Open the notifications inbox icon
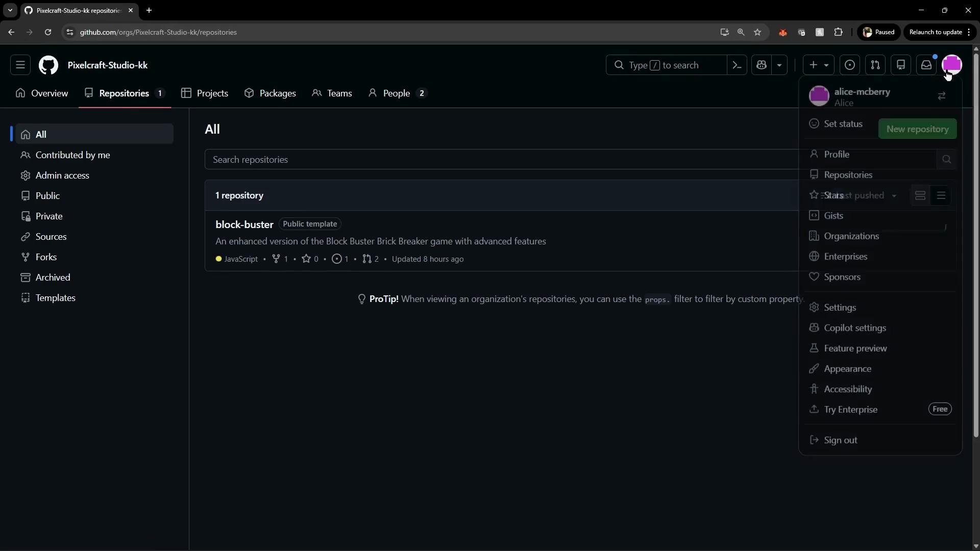 [926, 65]
